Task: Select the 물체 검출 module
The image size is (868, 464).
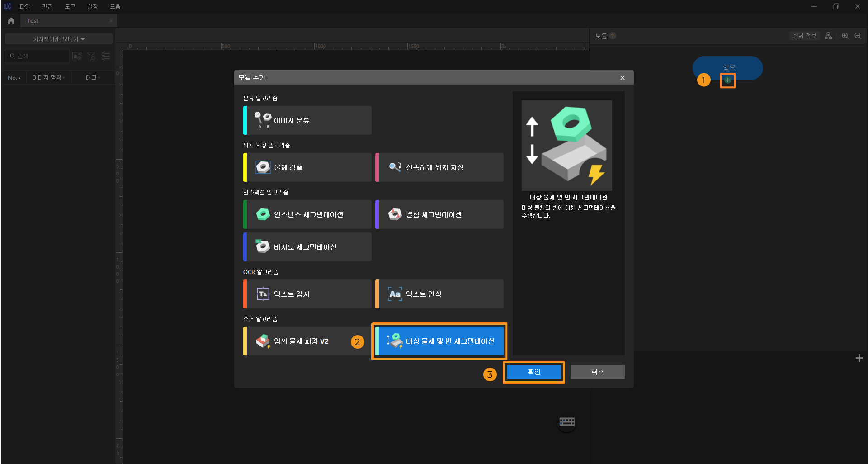Action: point(307,167)
